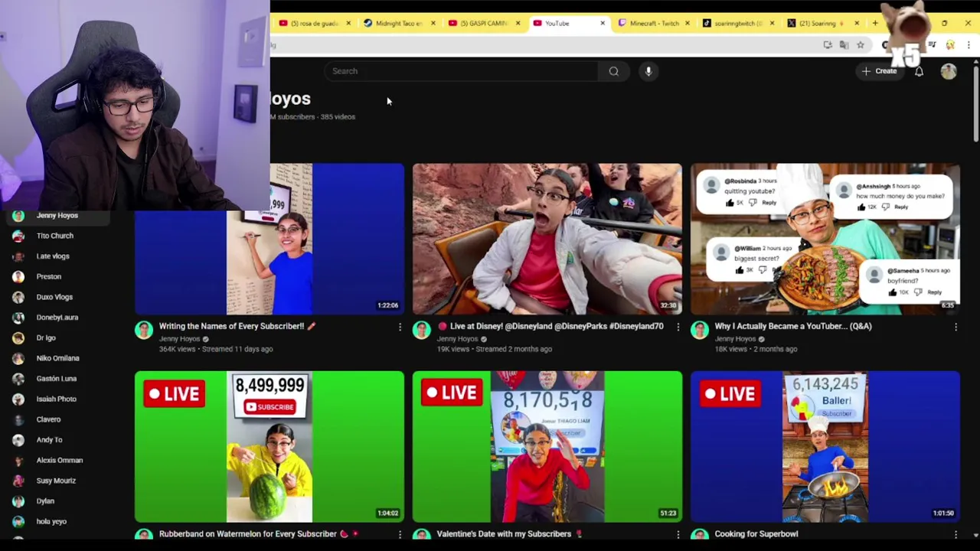Viewport: 980px width, 551px height.
Task: Click channel avatar beside Valentine's Date video
Action: tap(421, 536)
